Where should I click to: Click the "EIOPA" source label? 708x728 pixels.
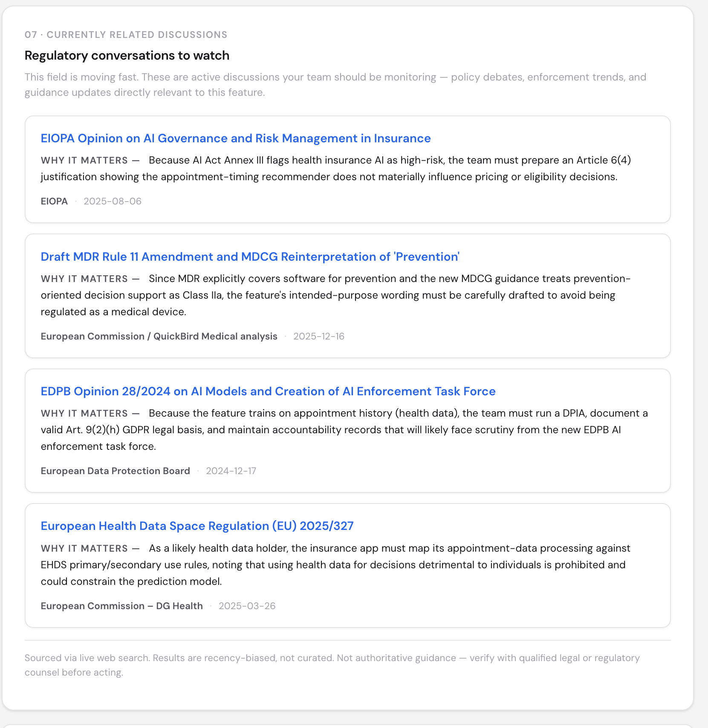click(54, 201)
